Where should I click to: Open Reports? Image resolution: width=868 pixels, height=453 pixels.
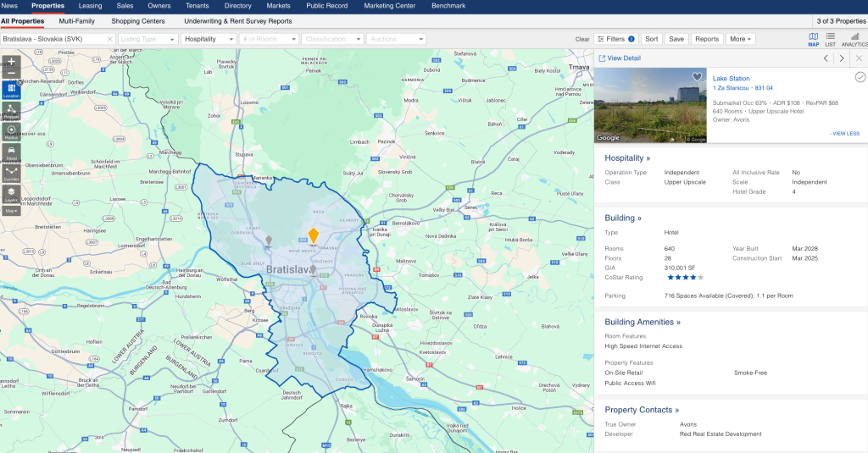707,39
